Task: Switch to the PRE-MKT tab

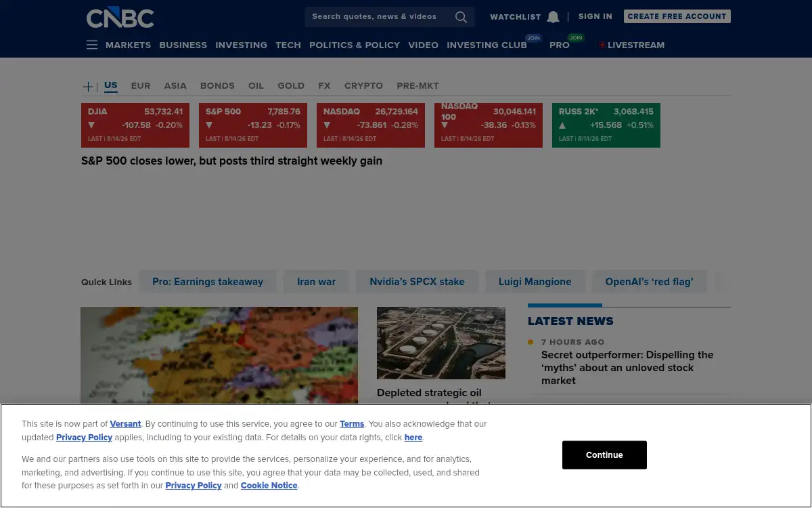Action: [418, 85]
